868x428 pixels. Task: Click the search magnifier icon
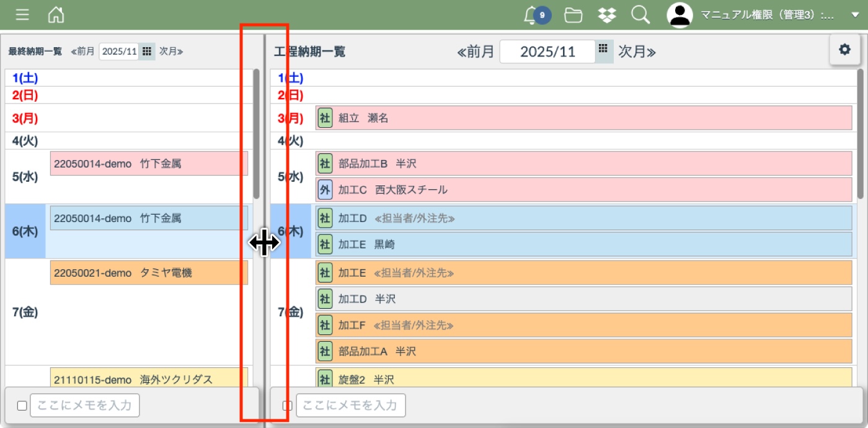tap(640, 15)
